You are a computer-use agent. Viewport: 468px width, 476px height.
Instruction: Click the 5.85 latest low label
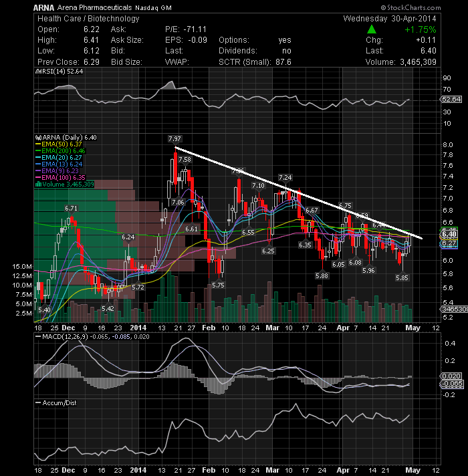402,277
